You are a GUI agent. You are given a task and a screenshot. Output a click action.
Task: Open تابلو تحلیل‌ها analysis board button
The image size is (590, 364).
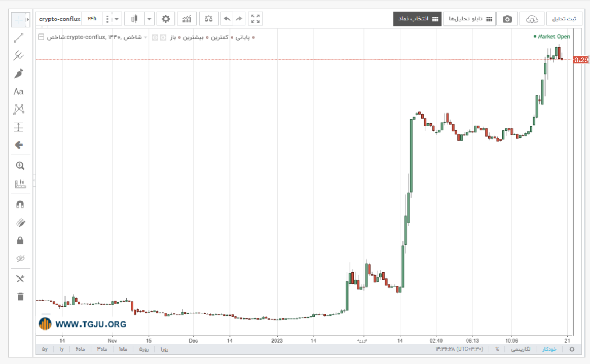coord(470,19)
